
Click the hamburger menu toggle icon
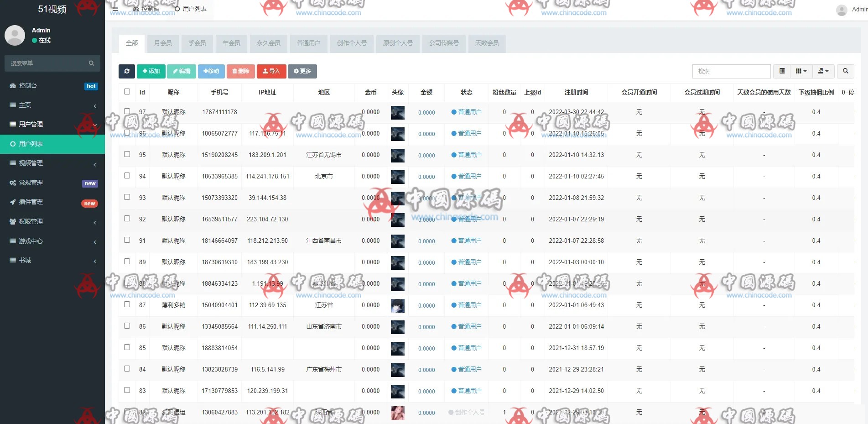(115, 9)
